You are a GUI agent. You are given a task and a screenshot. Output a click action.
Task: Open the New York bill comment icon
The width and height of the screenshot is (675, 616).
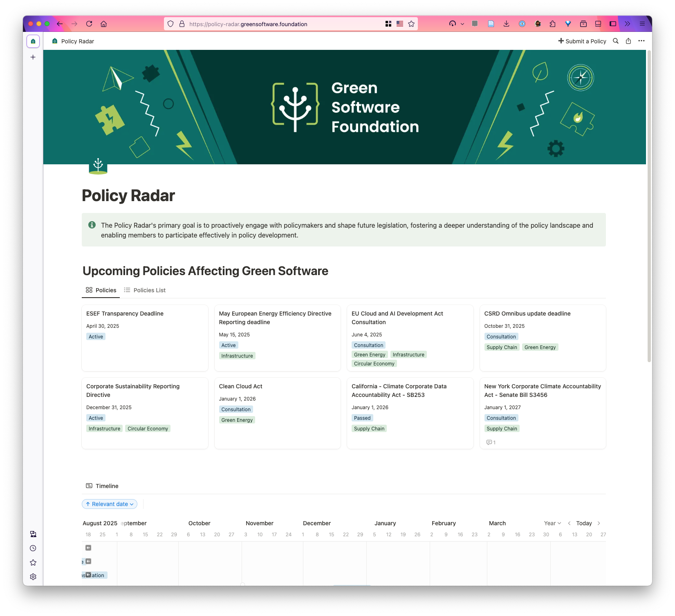coord(491,442)
